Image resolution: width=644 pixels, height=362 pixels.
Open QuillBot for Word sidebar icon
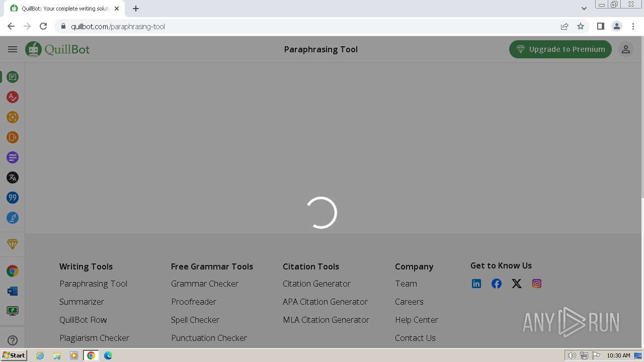[x=13, y=291]
